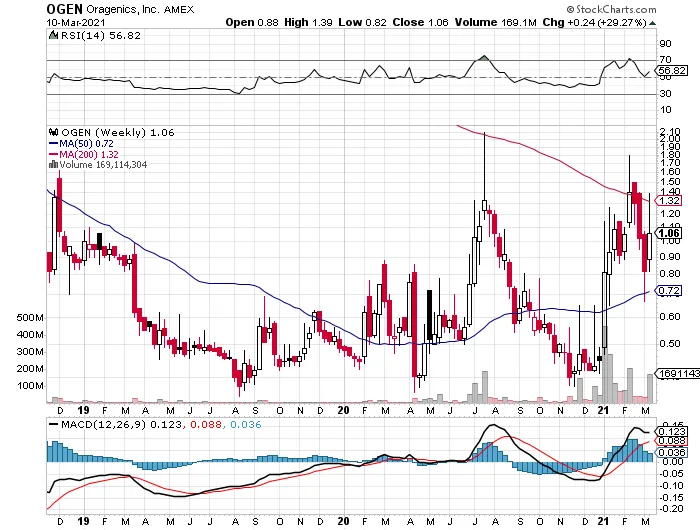Click the 0.60 price axis label
Viewport: 700px width, 530px height.
670,317
